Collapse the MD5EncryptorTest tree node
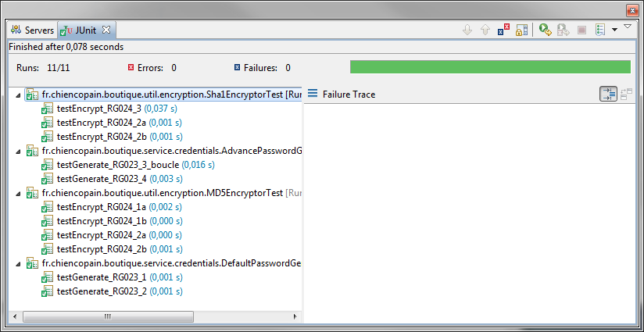The image size is (644, 332). (x=19, y=193)
